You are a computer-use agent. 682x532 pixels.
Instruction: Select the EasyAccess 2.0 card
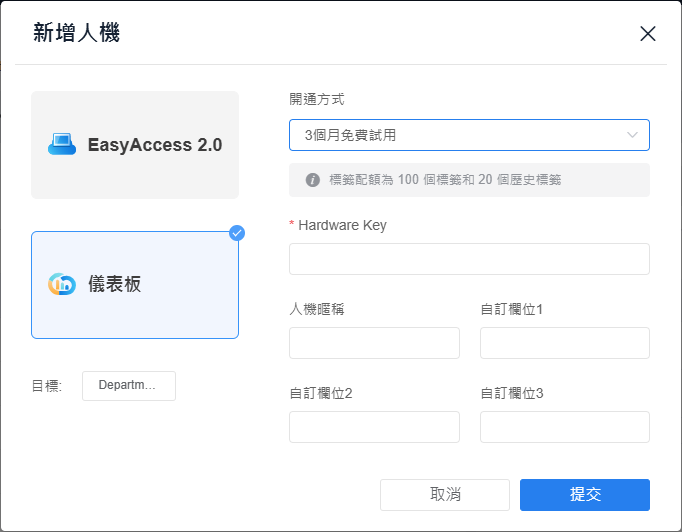[x=135, y=145]
